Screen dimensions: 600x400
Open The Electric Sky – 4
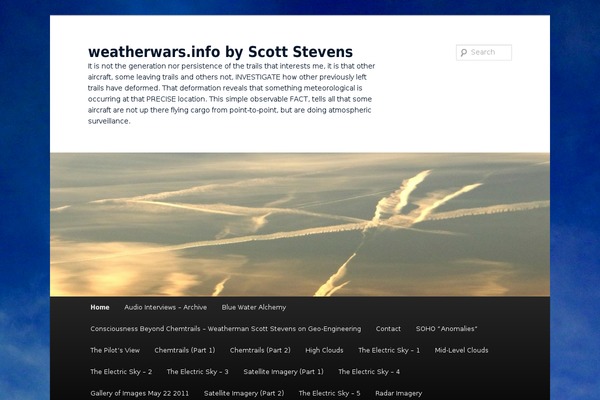369,372
